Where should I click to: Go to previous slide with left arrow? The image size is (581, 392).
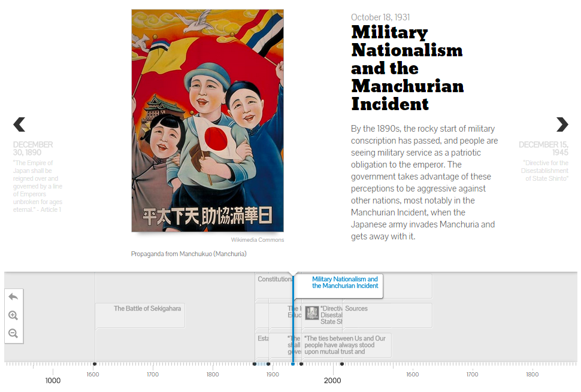19,124
